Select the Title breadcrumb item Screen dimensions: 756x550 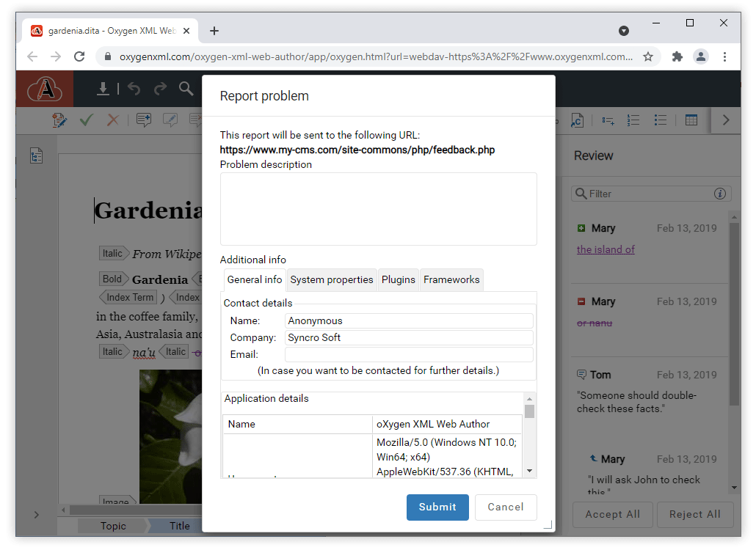click(x=179, y=526)
